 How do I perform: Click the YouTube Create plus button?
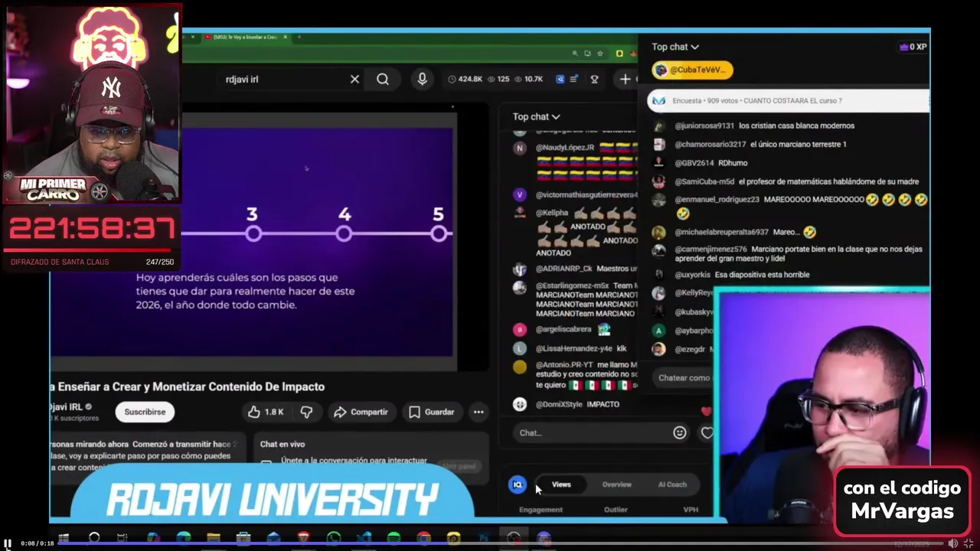click(625, 79)
